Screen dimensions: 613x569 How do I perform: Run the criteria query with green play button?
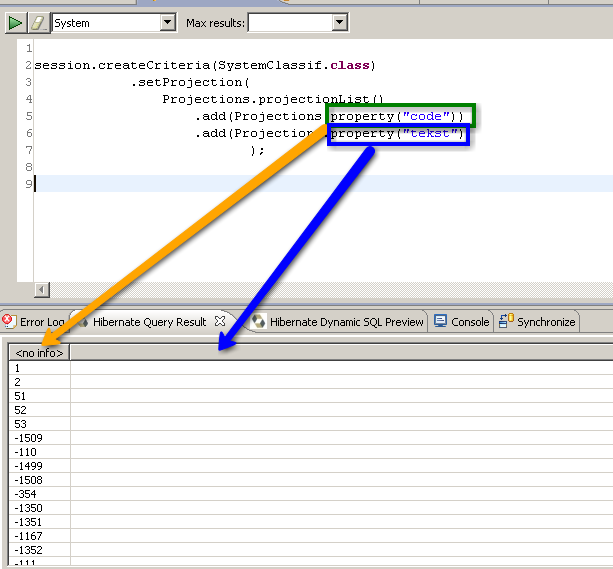tap(16, 23)
